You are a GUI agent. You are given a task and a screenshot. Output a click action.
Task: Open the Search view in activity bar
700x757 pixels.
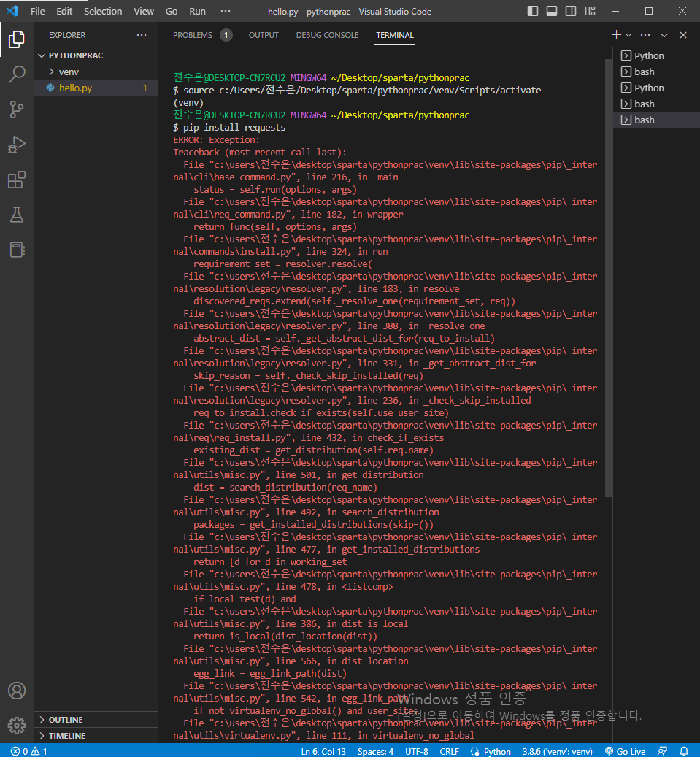[x=17, y=74]
